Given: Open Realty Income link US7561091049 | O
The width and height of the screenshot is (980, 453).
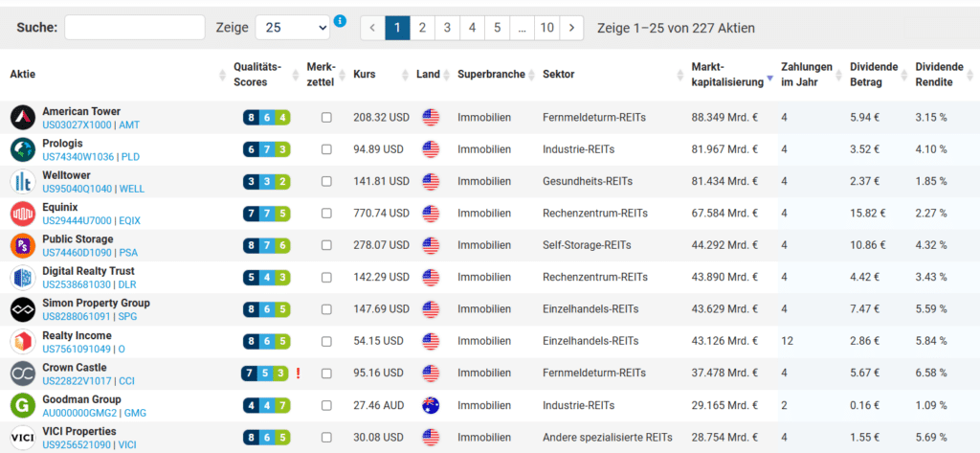Looking at the screenshot, I should click(84, 349).
